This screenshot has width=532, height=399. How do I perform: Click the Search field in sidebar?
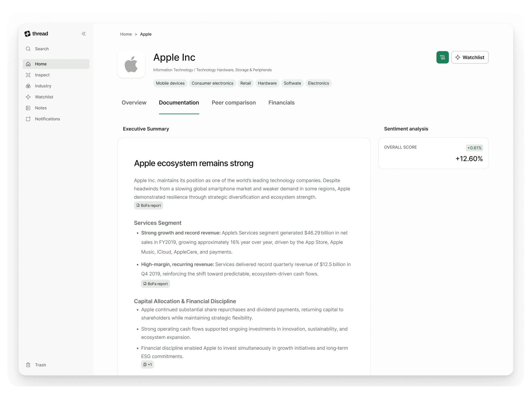[x=42, y=49]
